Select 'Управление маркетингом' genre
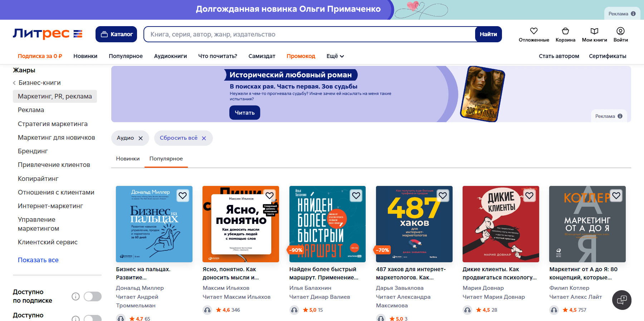 39,224
